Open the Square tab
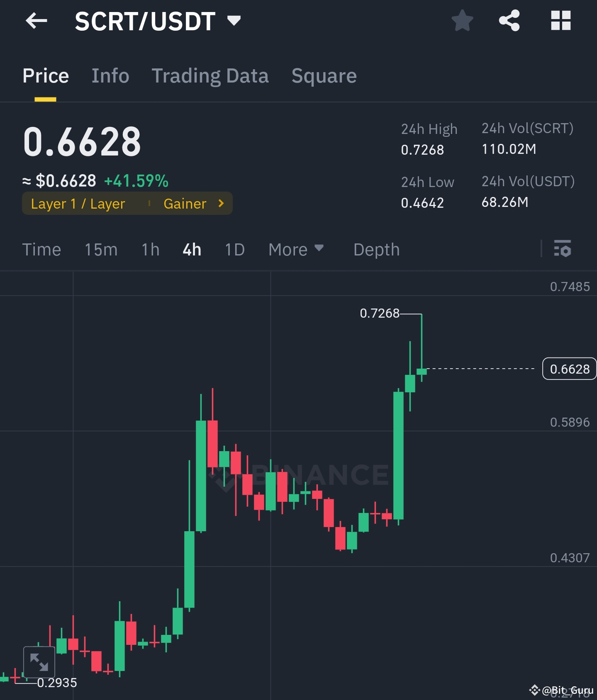597x700 pixels. (324, 75)
